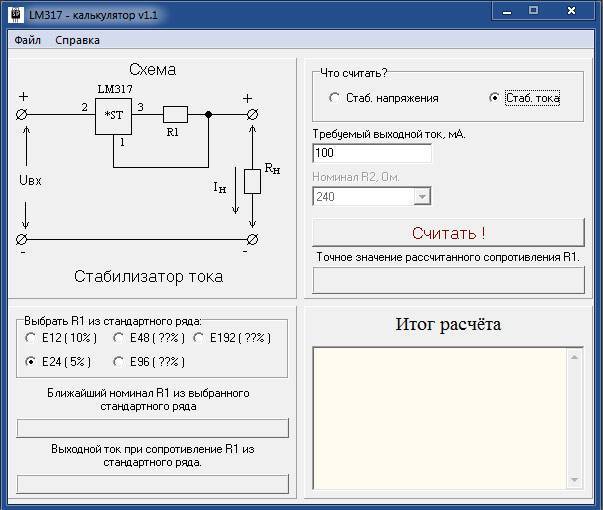Screen dimensions: 603x510
Task: Select the Стаб. напряжения mode
Action: pos(335,98)
